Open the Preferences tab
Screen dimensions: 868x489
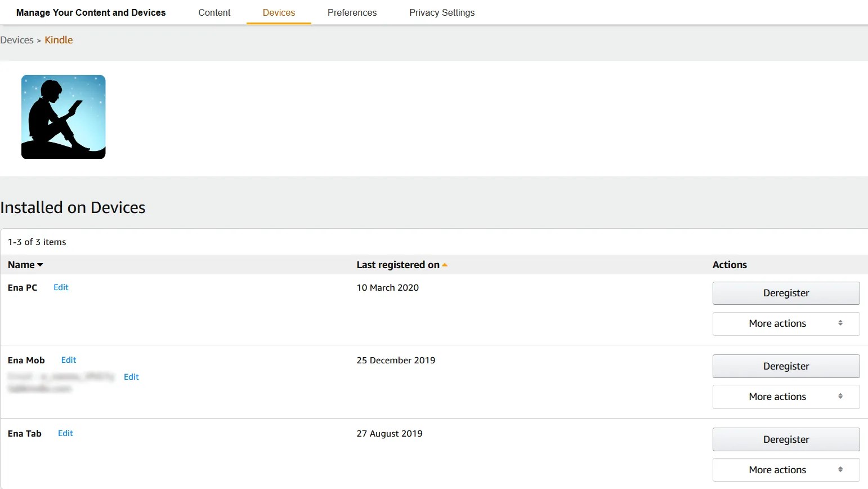(352, 12)
